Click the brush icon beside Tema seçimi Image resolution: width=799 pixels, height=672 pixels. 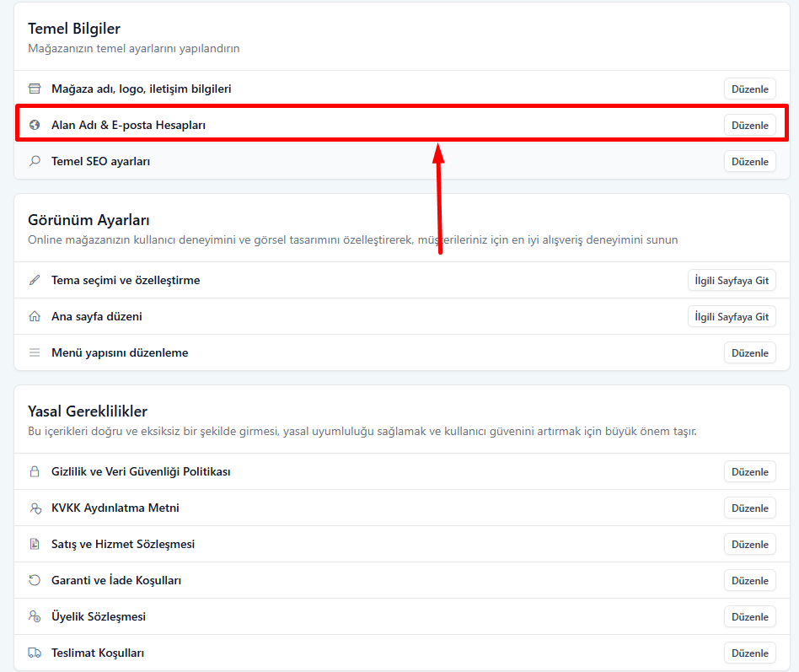(x=35, y=280)
